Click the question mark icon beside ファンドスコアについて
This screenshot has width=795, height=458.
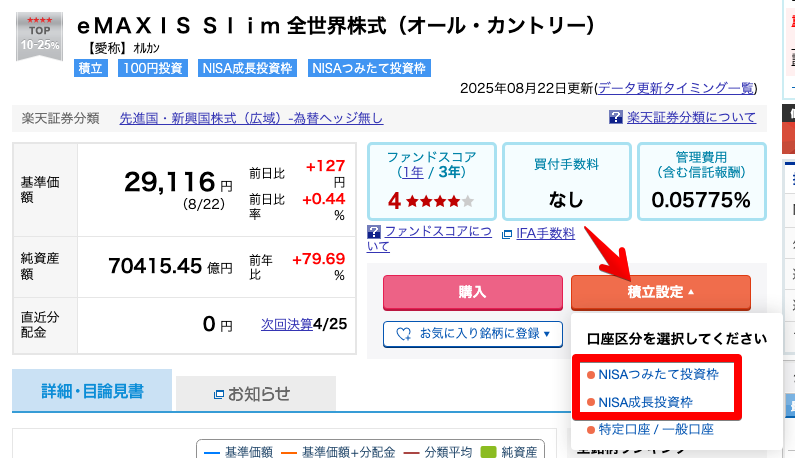[374, 232]
